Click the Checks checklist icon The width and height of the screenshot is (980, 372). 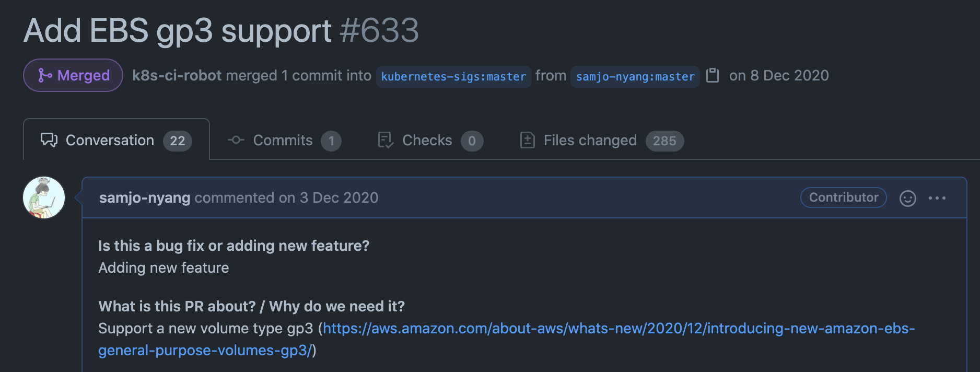point(385,140)
